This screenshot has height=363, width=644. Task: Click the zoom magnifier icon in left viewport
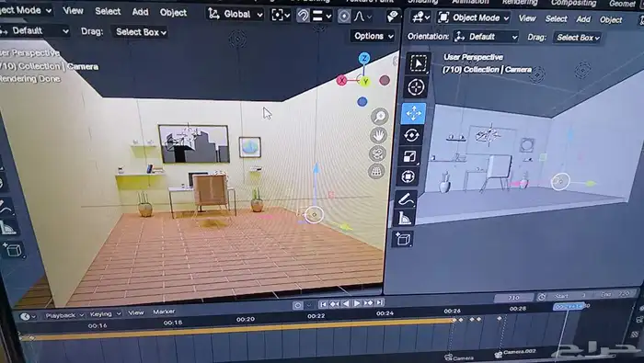pos(379,117)
